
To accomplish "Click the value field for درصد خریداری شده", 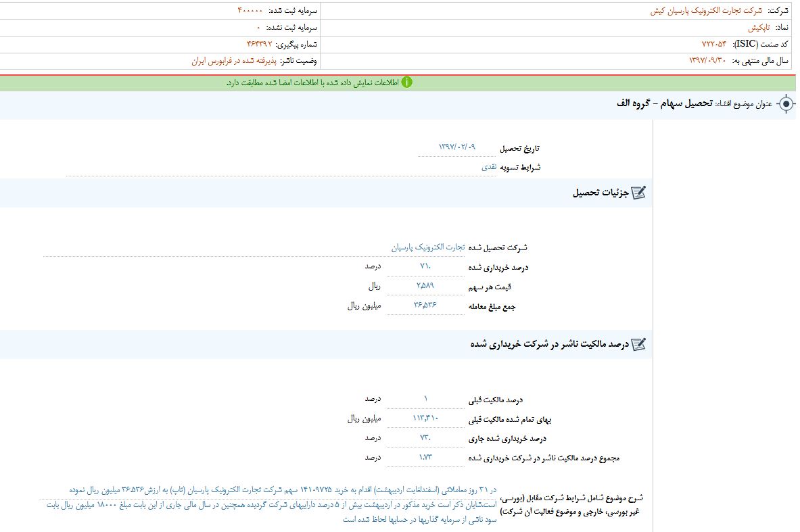I will tap(425, 266).
